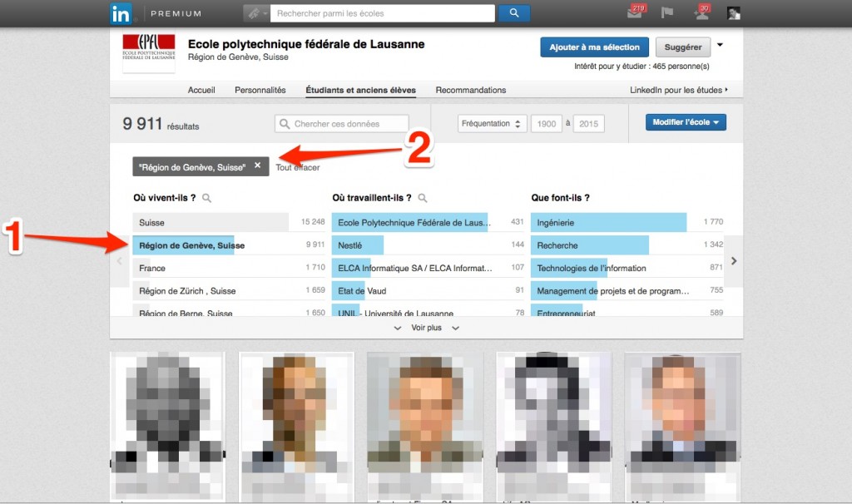Click search icon beside Où travaillent-ils
852x504 pixels.
point(422,198)
